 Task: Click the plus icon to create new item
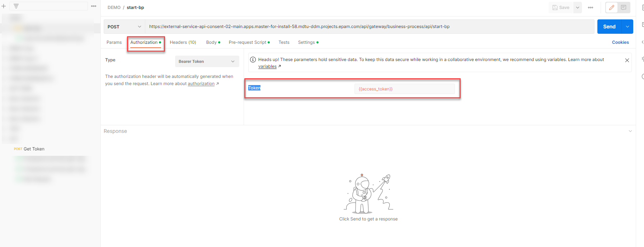pyautogui.click(x=4, y=6)
